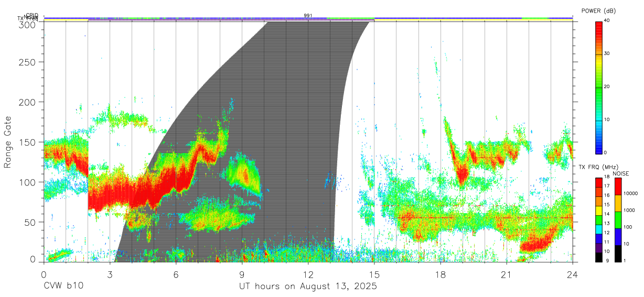Click the 'UT hours on August 13, 2025' title
Image resolution: width=644 pixels, height=297 pixels.
pyautogui.click(x=308, y=287)
